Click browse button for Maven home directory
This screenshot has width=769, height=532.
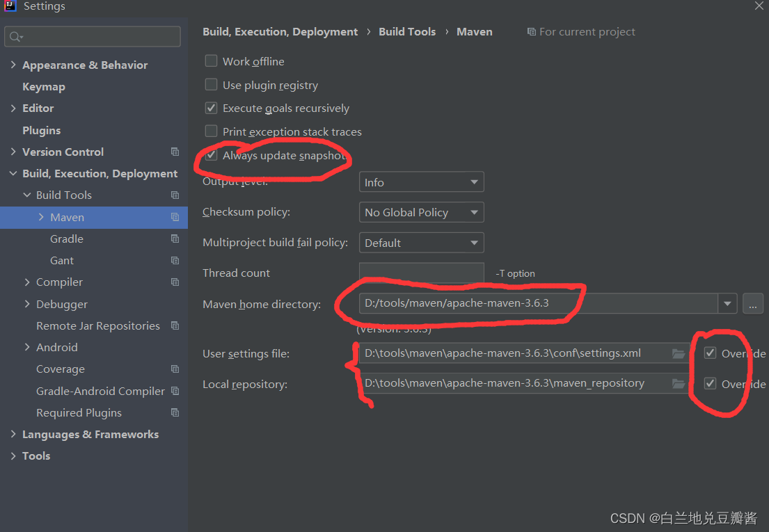pos(753,304)
